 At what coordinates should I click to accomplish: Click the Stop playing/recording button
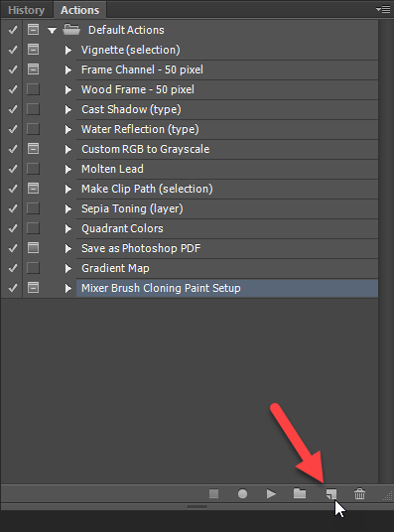[213, 493]
